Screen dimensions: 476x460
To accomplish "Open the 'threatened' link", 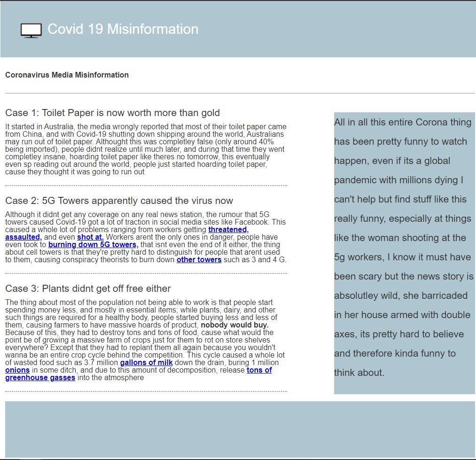I will pos(228,230).
